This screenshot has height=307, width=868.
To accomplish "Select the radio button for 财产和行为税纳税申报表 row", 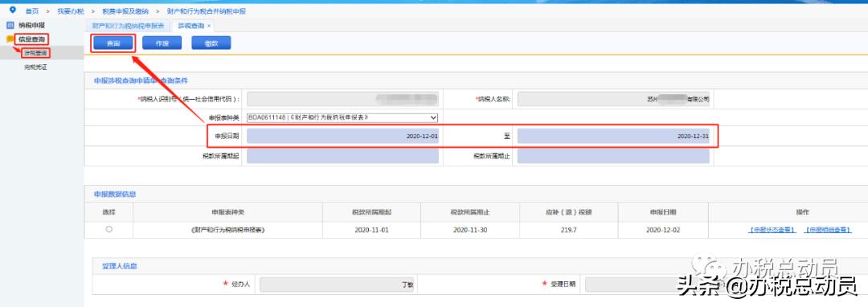I will coord(109,229).
